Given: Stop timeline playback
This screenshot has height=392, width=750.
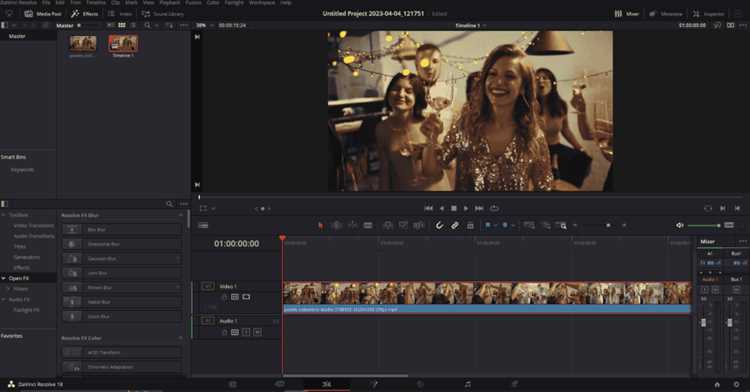Looking at the screenshot, I should coord(454,208).
